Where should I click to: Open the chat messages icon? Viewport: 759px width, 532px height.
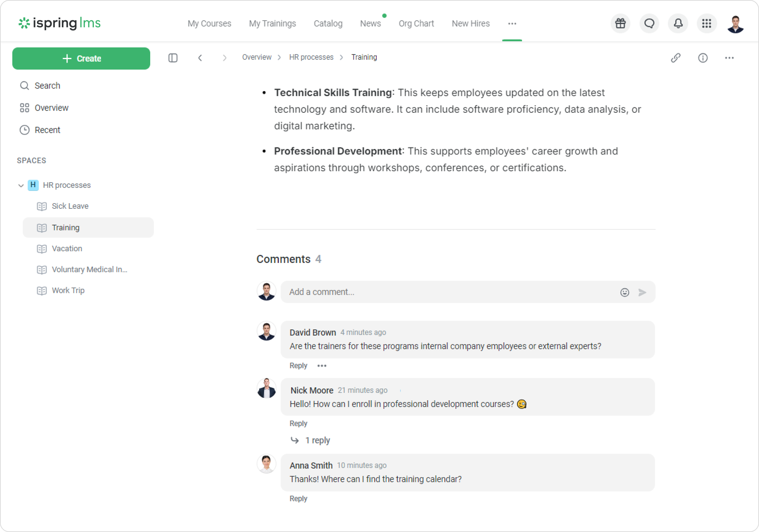tap(649, 23)
